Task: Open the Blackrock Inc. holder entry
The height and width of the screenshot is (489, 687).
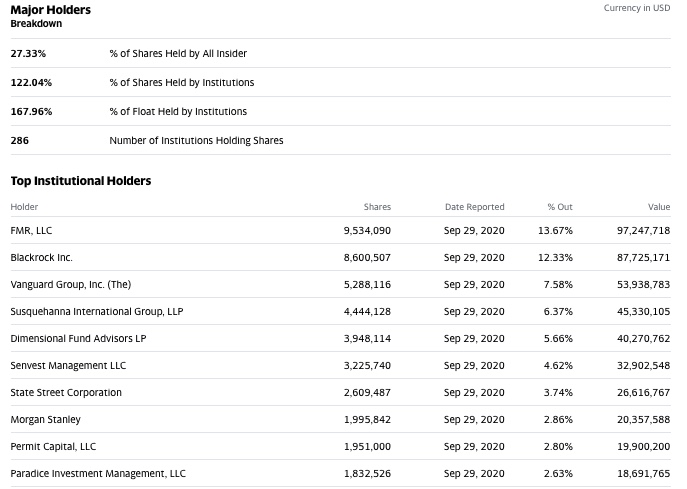Action: click(x=41, y=258)
